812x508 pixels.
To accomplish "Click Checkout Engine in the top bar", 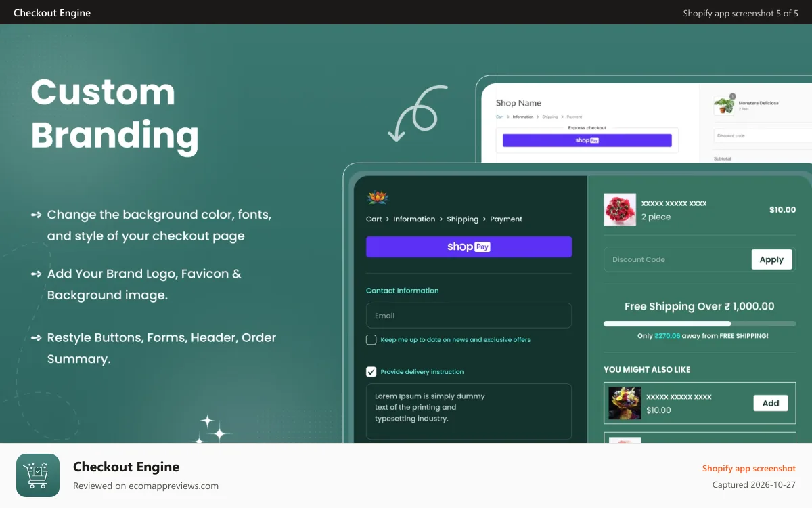I will point(52,13).
